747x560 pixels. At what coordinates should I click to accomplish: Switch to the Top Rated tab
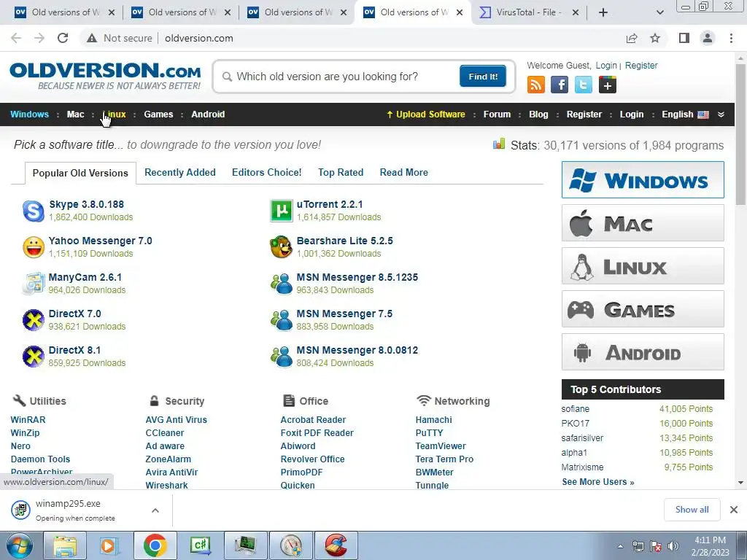click(x=341, y=172)
